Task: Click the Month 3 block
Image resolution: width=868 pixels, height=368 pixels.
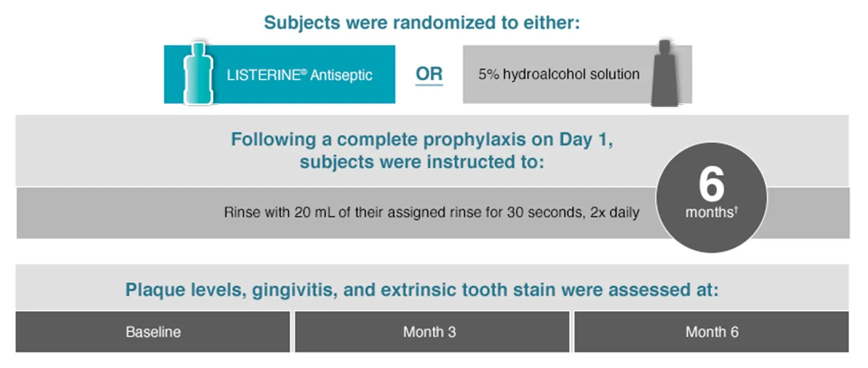Action: point(432,332)
